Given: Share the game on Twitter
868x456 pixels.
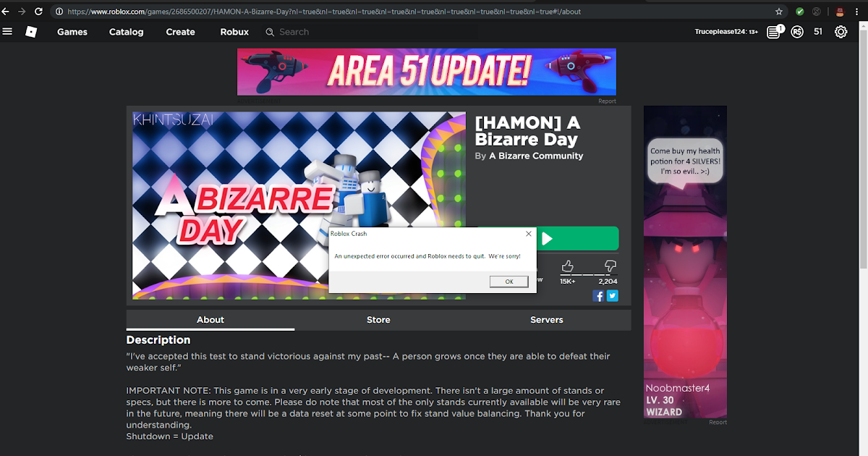Looking at the screenshot, I should (612, 295).
